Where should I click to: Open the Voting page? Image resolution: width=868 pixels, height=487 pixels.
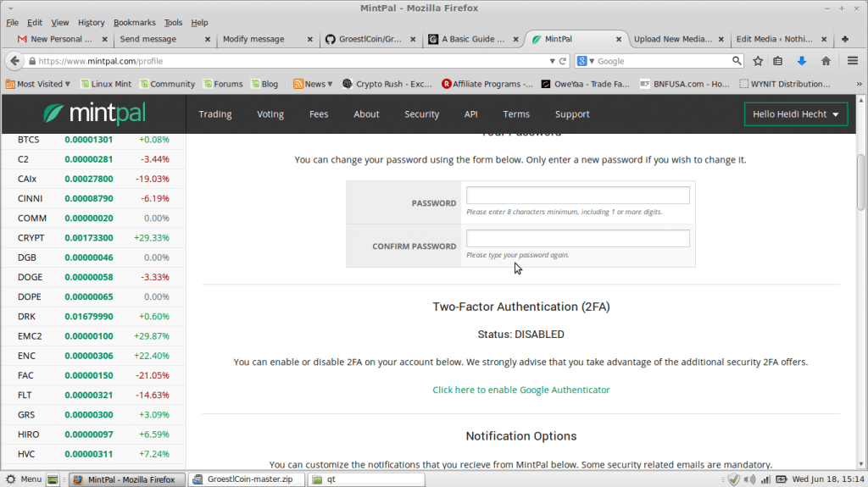tap(270, 114)
